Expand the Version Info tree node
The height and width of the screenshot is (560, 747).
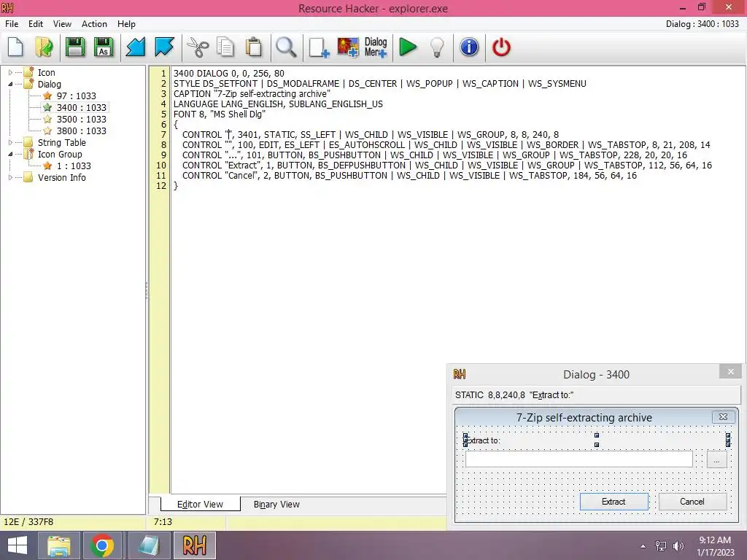coord(10,177)
